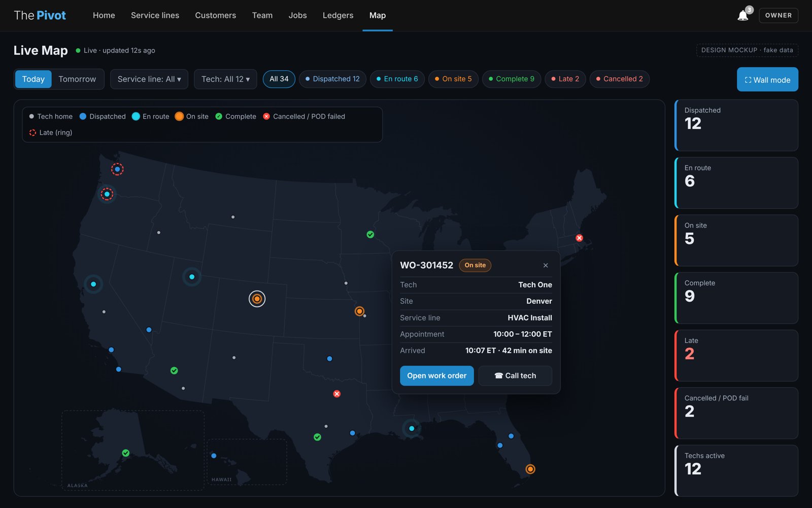
Task: Click the Call tech button
Action: coord(515,376)
